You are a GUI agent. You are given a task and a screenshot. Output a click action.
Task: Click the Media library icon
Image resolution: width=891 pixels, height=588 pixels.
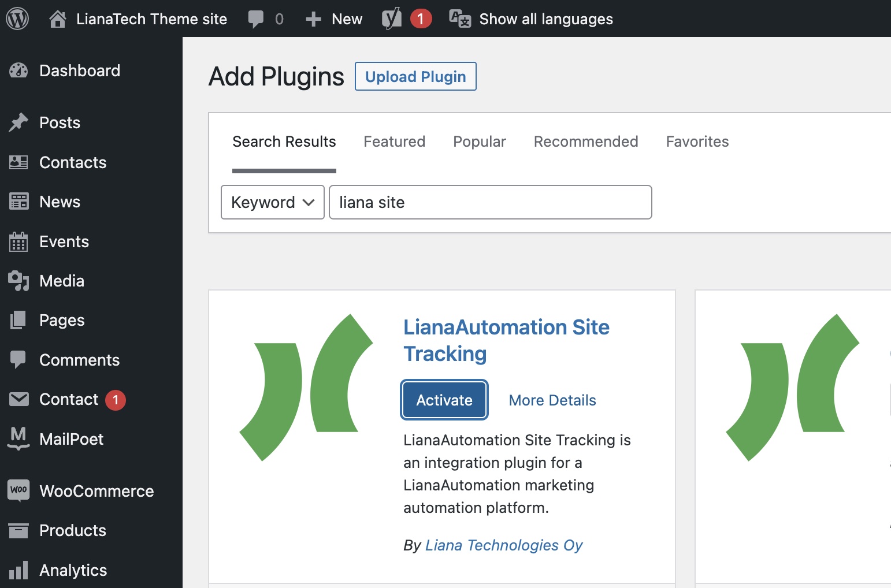18,281
